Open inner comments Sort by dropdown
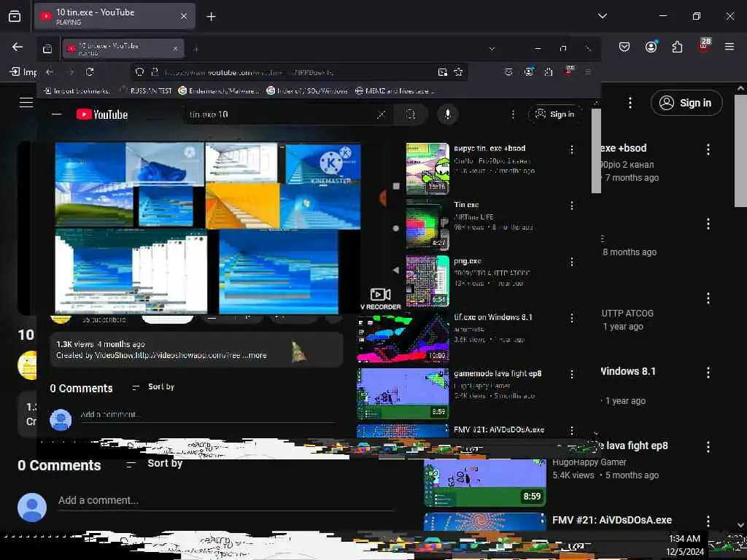 [x=153, y=386]
